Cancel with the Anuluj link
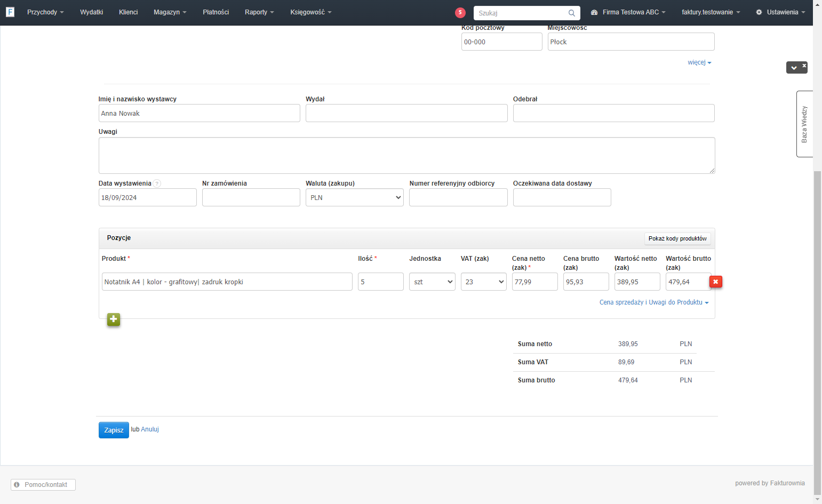 (150, 429)
